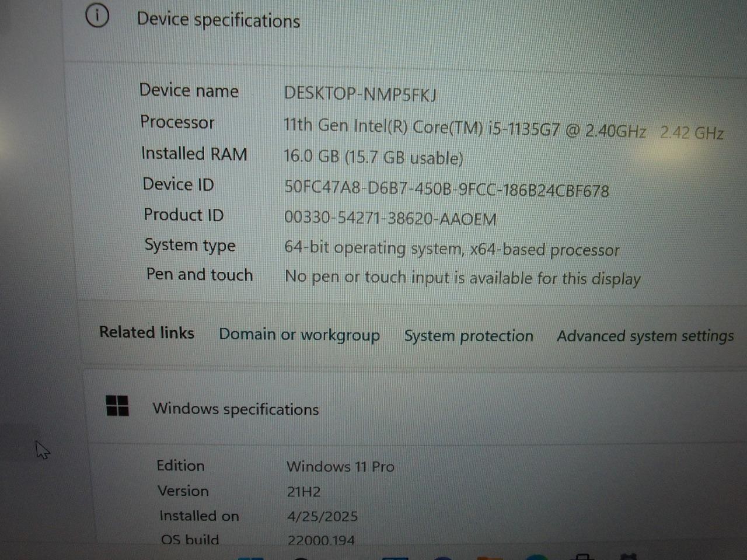Click the 'Processor' label
747x560 pixels.
177,122
